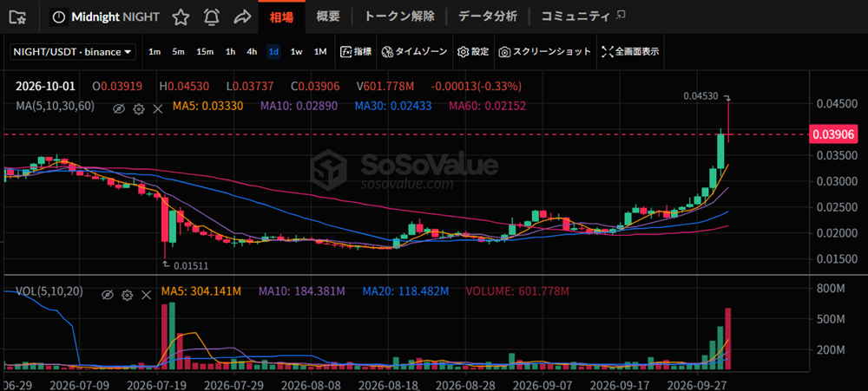The image size is (868, 391).
Task: Select the 15m timeframe
Action: click(205, 52)
